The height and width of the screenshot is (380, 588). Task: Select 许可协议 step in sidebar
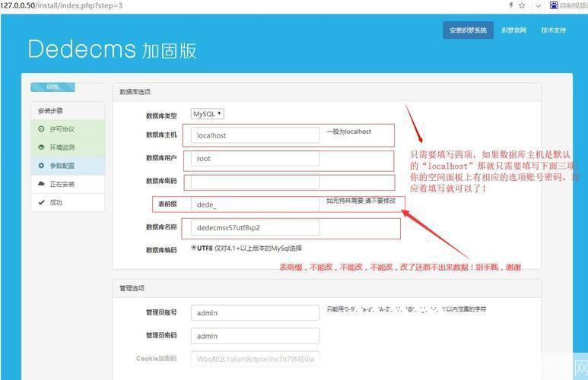pyautogui.click(x=68, y=129)
